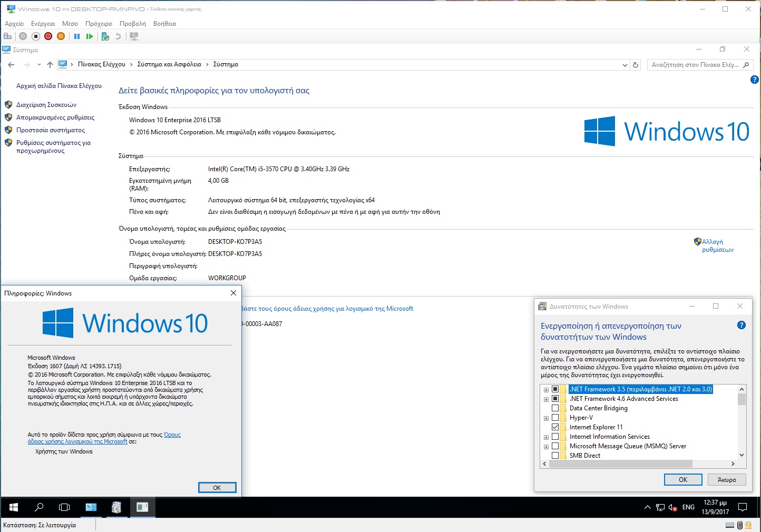
Task: Click the white Turn Off stop icon
Action: [36, 36]
